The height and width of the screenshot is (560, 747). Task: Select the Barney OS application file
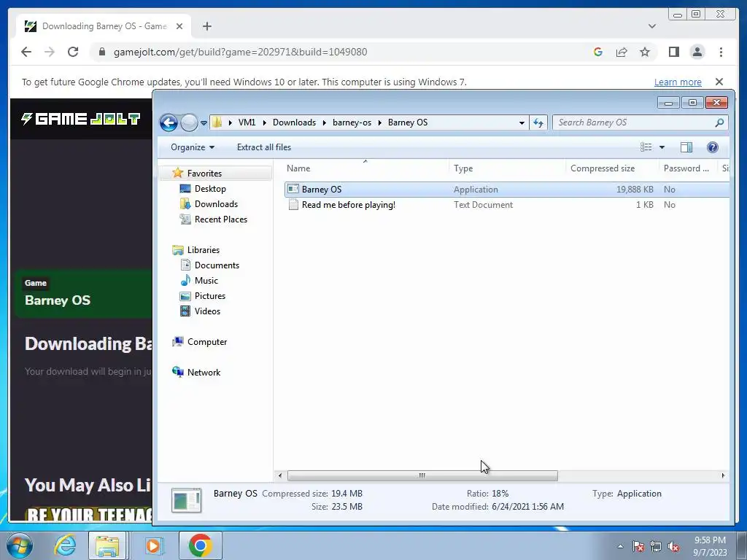(506, 190)
